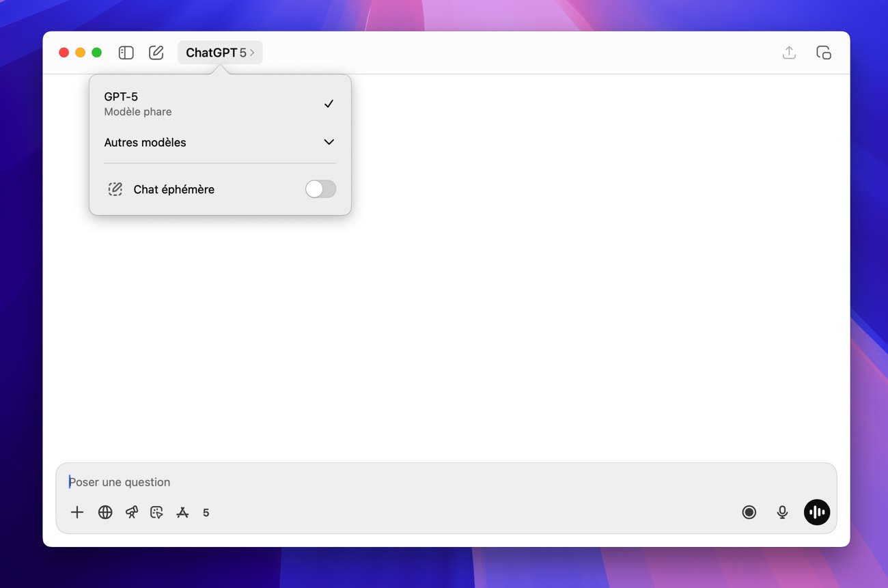Open the companion window icon

[x=824, y=53]
